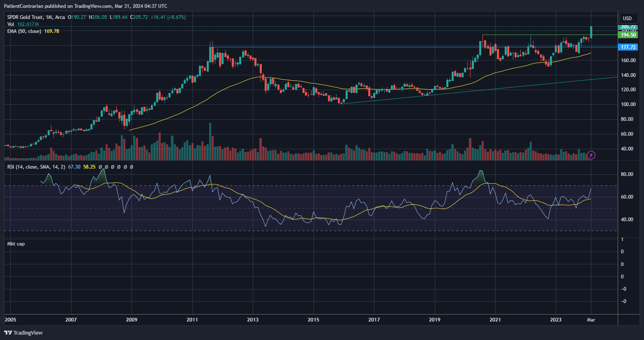Click 160.00 on the price axis
The image size is (644, 340).
point(628,60)
